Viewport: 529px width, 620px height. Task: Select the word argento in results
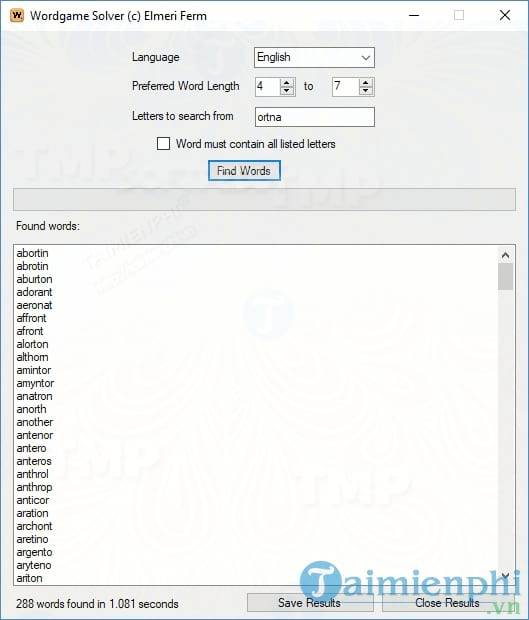click(34, 552)
